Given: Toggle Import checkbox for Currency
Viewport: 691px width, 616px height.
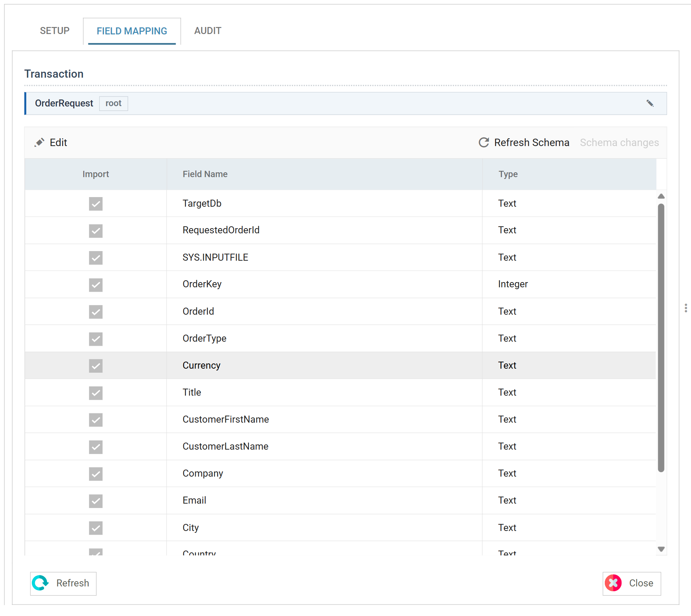Looking at the screenshot, I should (96, 365).
